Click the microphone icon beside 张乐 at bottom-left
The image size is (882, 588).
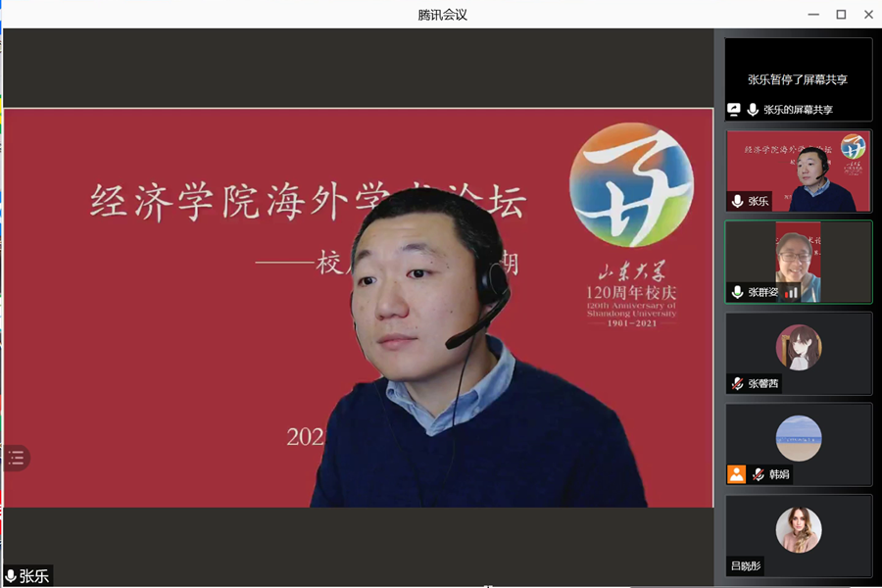click(x=11, y=576)
